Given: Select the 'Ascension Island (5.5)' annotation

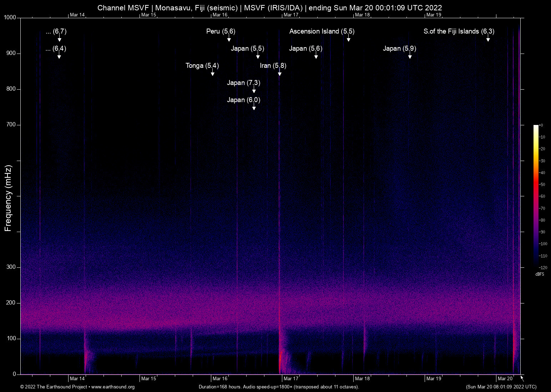Looking at the screenshot, I should 322,31.
